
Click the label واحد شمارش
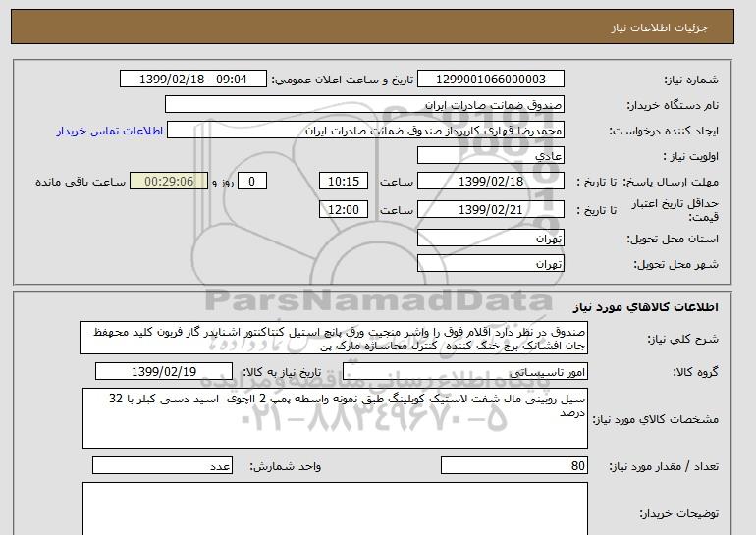click(x=286, y=466)
